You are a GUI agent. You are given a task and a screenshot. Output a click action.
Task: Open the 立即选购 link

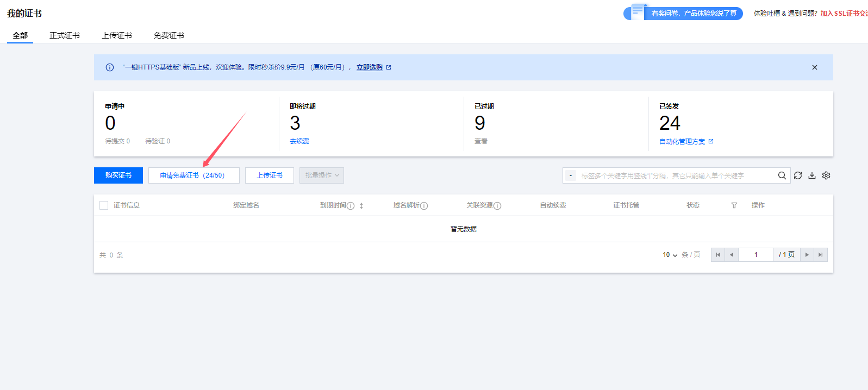(x=370, y=67)
